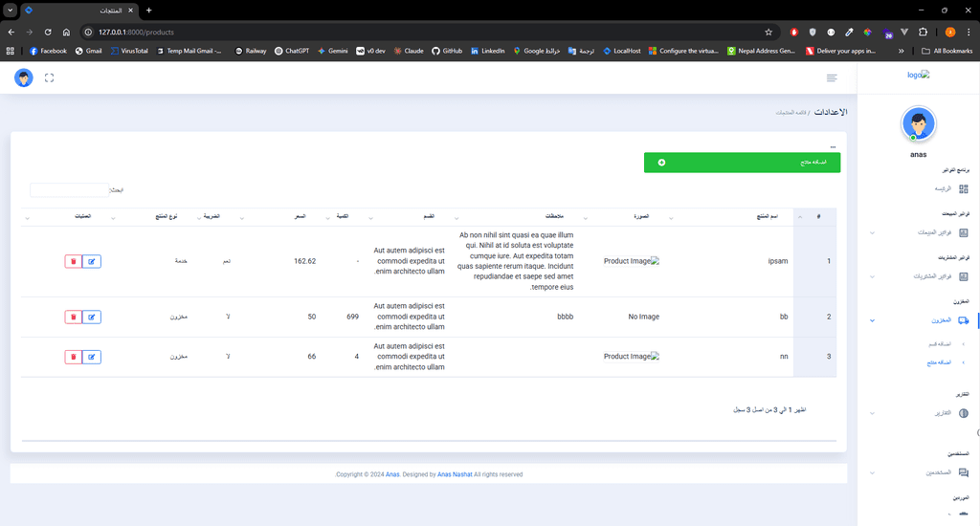The height and width of the screenshot is (526, 980).
Task: Click the anas profile picture in sidebar
Action: [918, 123]
